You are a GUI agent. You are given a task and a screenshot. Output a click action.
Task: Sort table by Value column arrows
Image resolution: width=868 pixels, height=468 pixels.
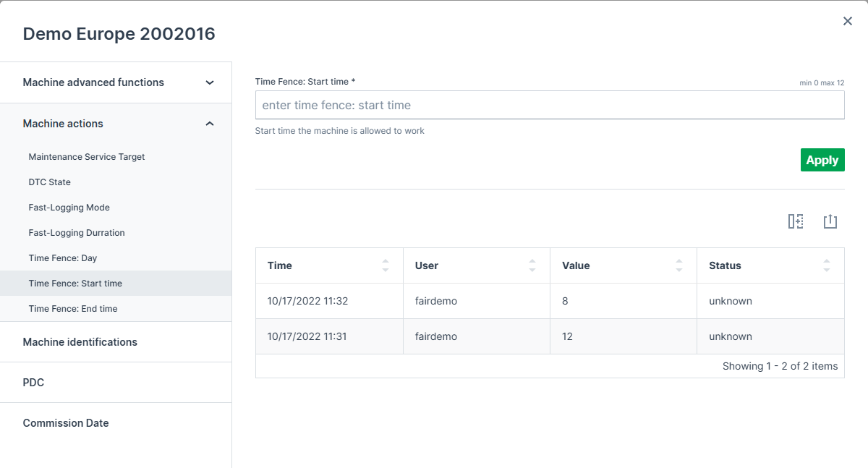tap(679, 265)
